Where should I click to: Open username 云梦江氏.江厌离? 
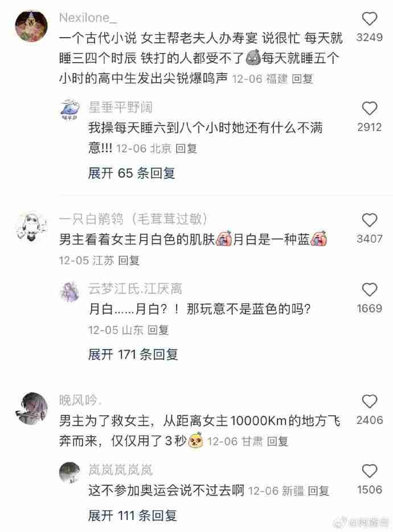135,289
